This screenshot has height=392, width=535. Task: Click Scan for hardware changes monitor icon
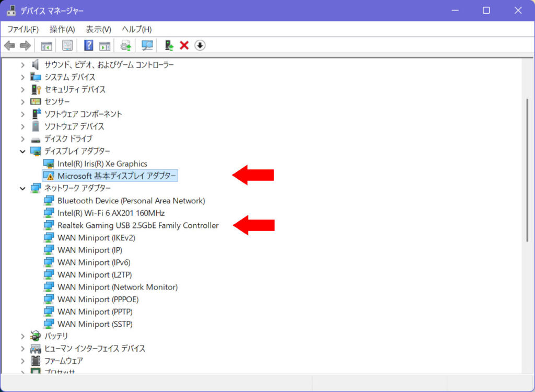[x=147, y=45]
